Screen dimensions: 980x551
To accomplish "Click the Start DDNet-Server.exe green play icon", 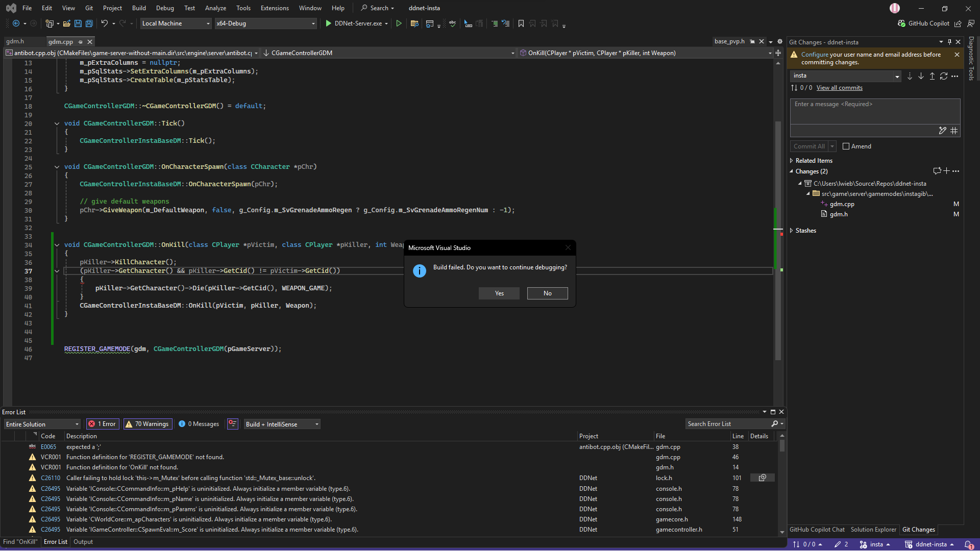I will pyautogui.click(x=328, y=23).
